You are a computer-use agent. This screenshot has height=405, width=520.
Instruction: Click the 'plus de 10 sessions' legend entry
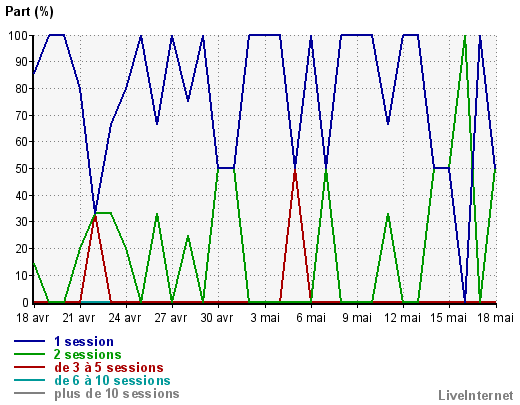[x=117, y=394]
